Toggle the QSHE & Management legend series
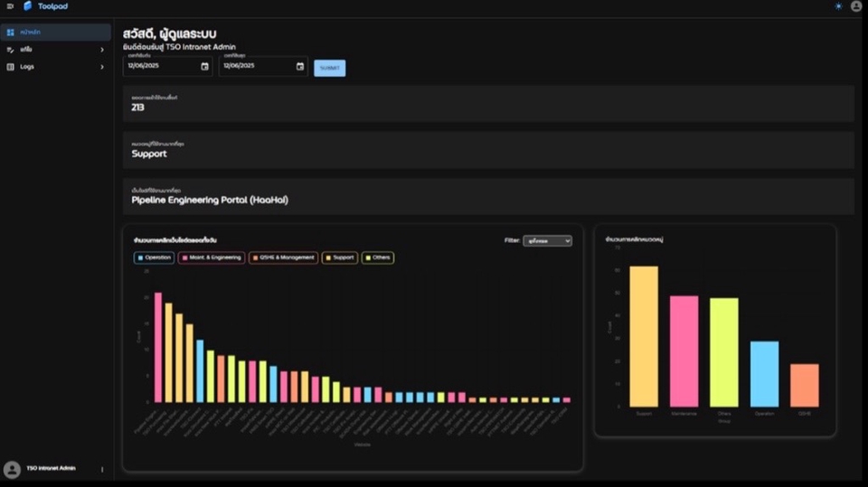868x487 pixels. (283, 258)
